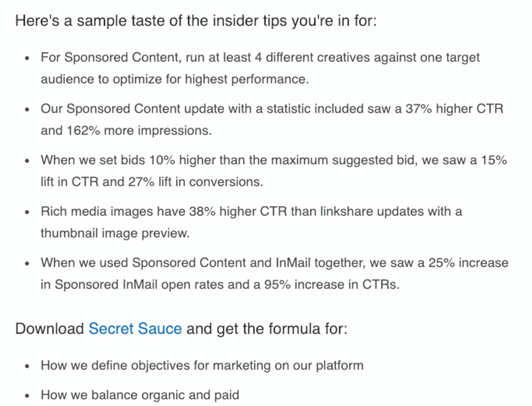Click the "and get the formula for:" text
This screenshot has width=532, height=406.
(267, 329)
